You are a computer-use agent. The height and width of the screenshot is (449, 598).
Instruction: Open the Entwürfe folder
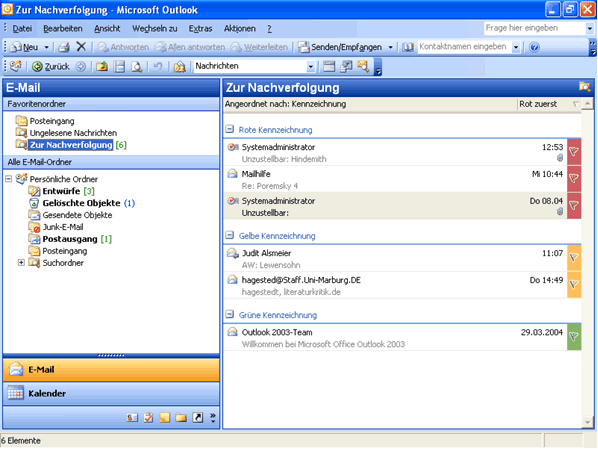click(x=61, y=191)
